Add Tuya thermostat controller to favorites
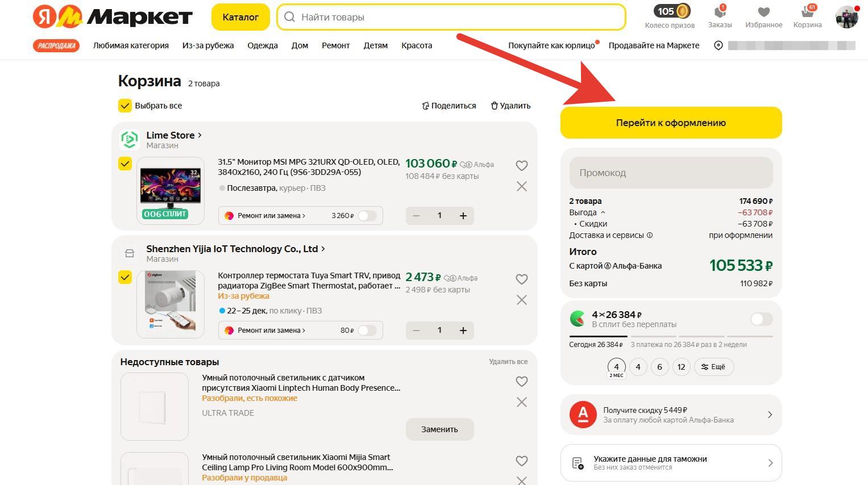868x485 pixels. tap(522, 279)
